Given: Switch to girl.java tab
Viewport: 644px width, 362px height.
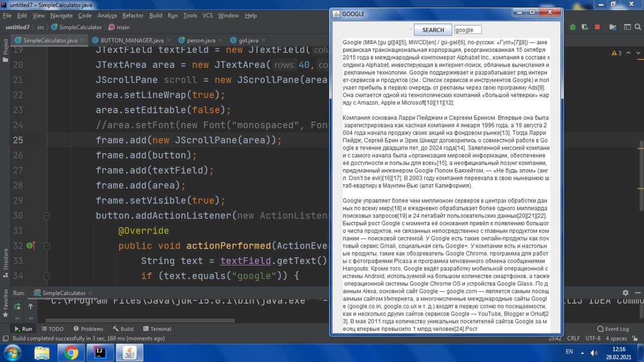Looking at the screenshot, I should click(249, 40).
